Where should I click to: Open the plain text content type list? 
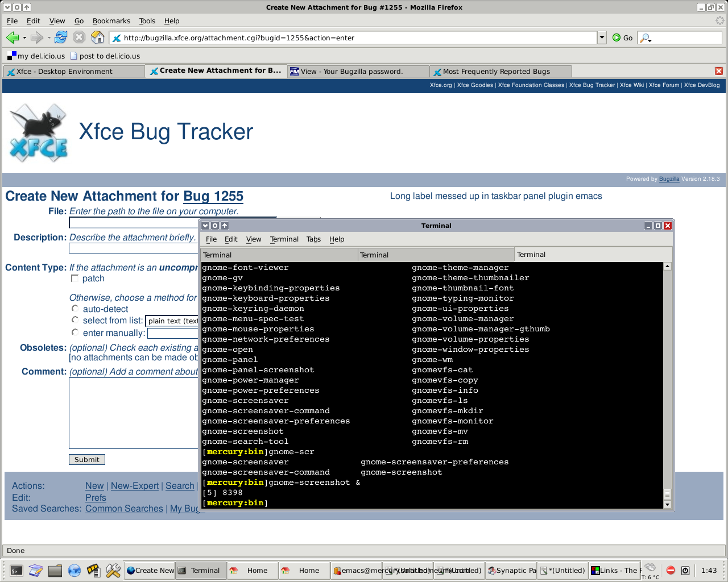click(172, 321)
